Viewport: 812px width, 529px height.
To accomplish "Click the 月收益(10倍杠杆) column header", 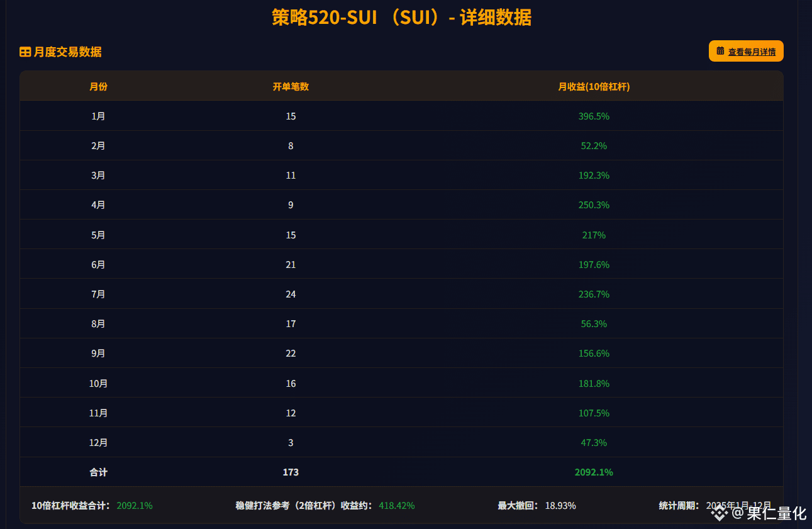I will click(594, 87).
